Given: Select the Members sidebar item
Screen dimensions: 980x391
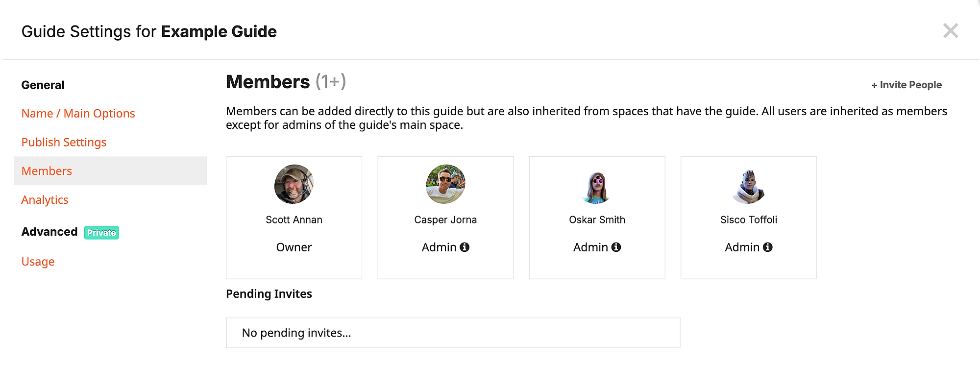Looking at the screenshot, I should pyautogui.click(x=110, y=171).
